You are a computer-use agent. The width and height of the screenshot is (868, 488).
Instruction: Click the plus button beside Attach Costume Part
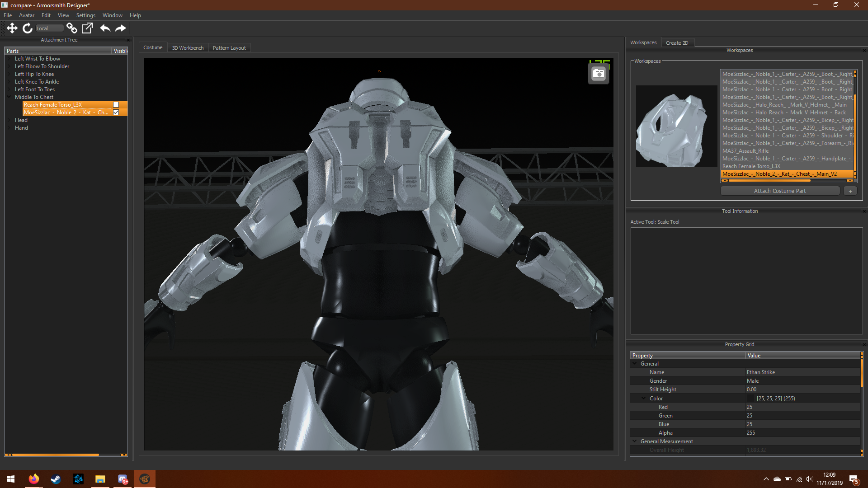tap(850, 191)
